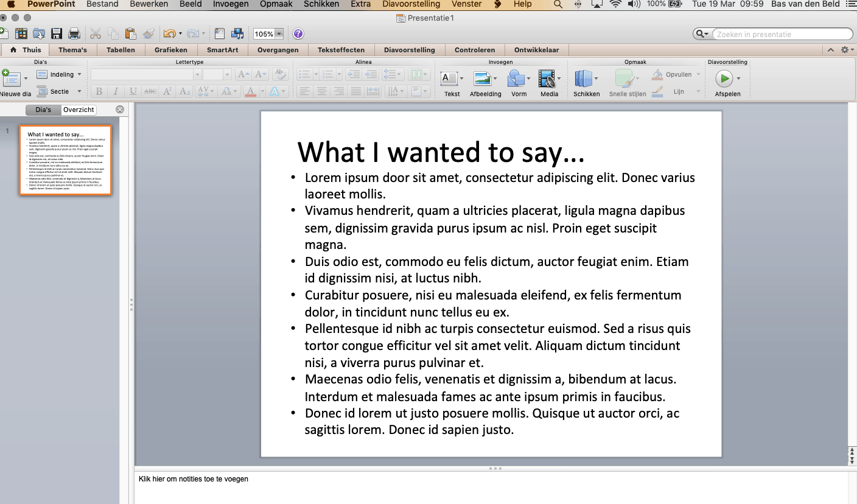Toggle italic formatting
This screenshot has width=857, height=504.
click(x=116, y=91)
